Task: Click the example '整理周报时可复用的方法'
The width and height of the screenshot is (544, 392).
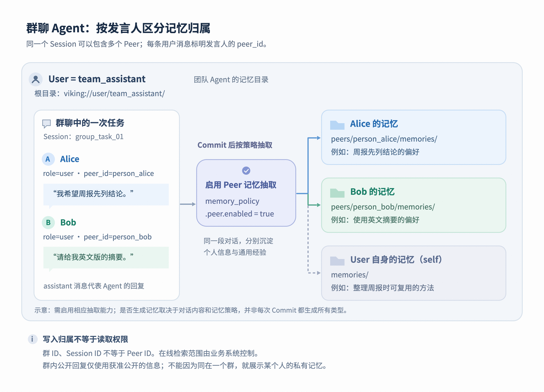Action: (x=393, y=288)
